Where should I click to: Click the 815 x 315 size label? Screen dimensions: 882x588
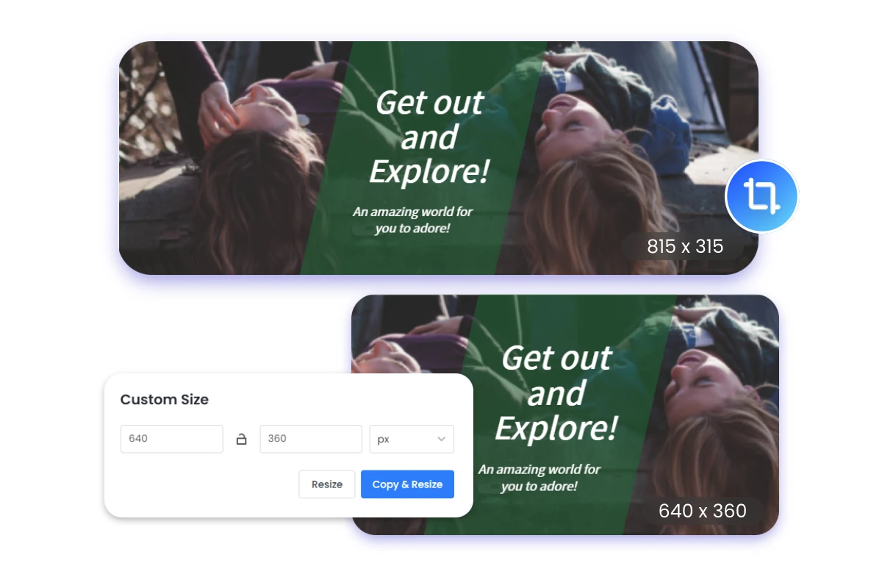(684, 246)
